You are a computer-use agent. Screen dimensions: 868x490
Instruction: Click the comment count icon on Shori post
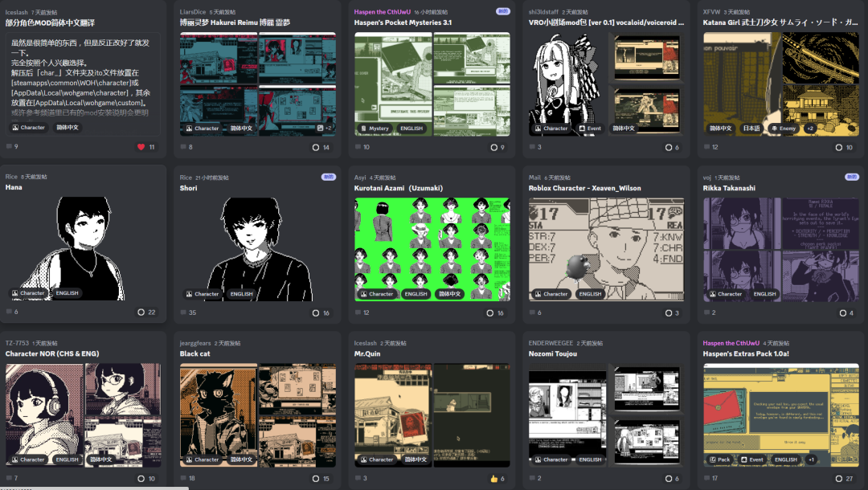(183, 312)
